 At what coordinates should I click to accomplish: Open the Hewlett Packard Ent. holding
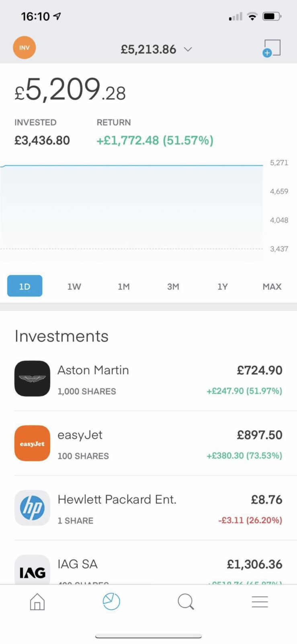point(117,500)
